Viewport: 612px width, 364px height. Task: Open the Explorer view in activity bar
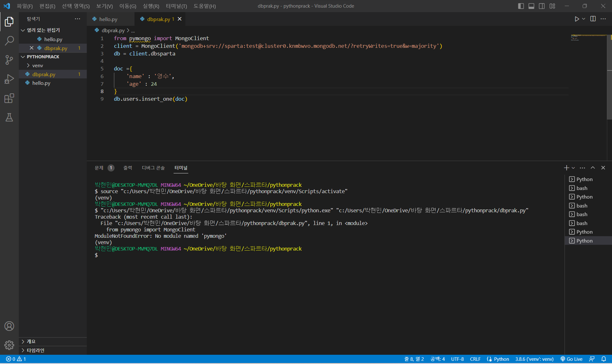(x=9, y=22)
